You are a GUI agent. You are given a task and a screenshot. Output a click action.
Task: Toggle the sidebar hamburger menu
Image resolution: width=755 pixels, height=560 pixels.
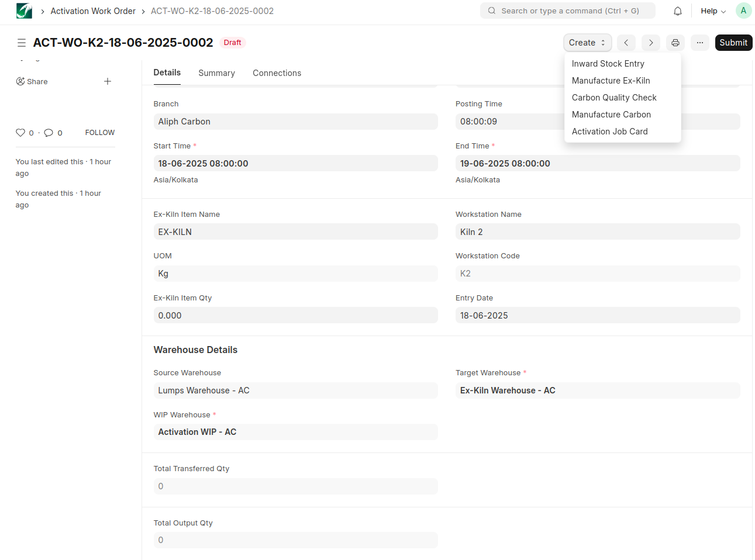22,43
